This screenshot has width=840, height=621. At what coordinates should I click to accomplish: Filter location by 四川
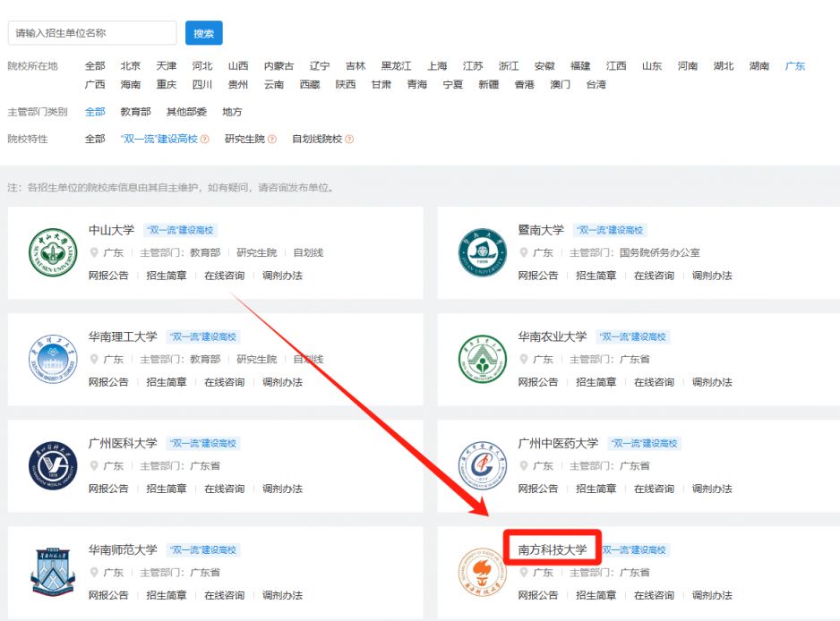202,84
